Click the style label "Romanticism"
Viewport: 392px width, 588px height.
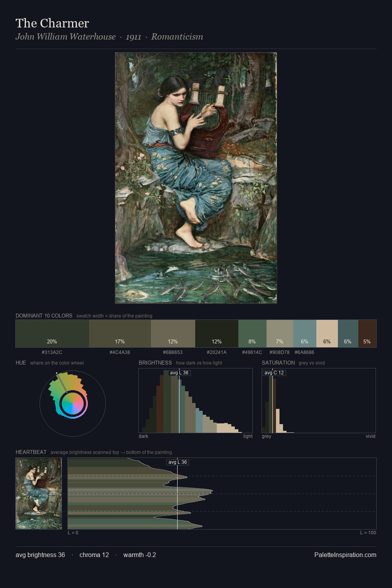[177, 37]
